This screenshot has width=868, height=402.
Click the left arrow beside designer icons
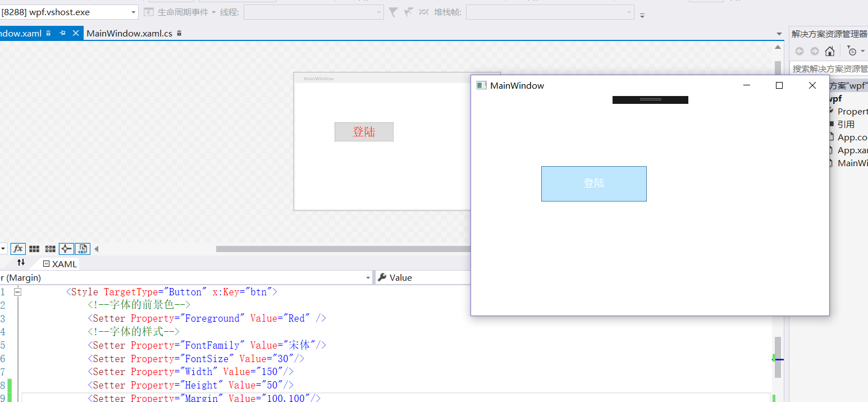pos(96,249)
